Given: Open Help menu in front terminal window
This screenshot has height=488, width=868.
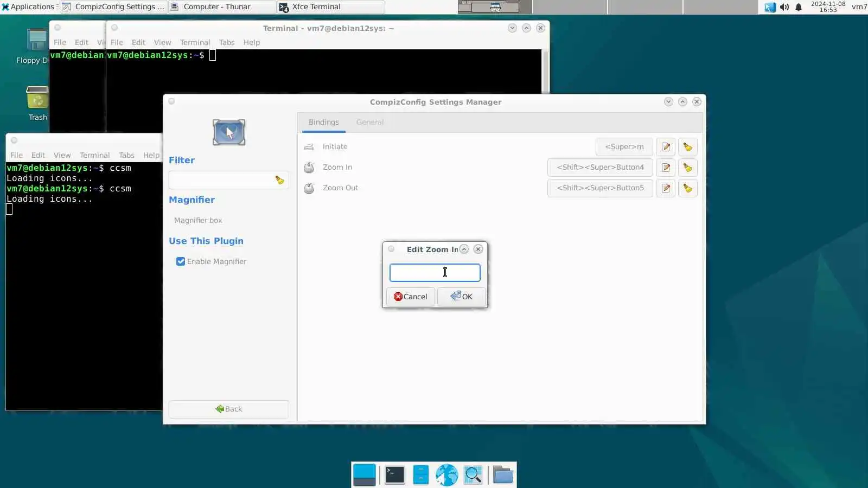Looking at the screenshot, I should point(251,42).
